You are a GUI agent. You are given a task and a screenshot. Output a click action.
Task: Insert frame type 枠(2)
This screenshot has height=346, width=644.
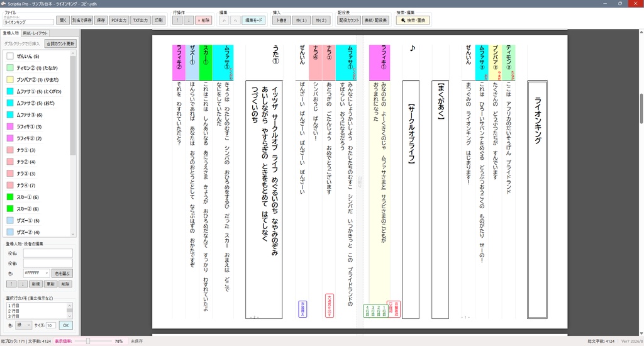tap(321, 20)
